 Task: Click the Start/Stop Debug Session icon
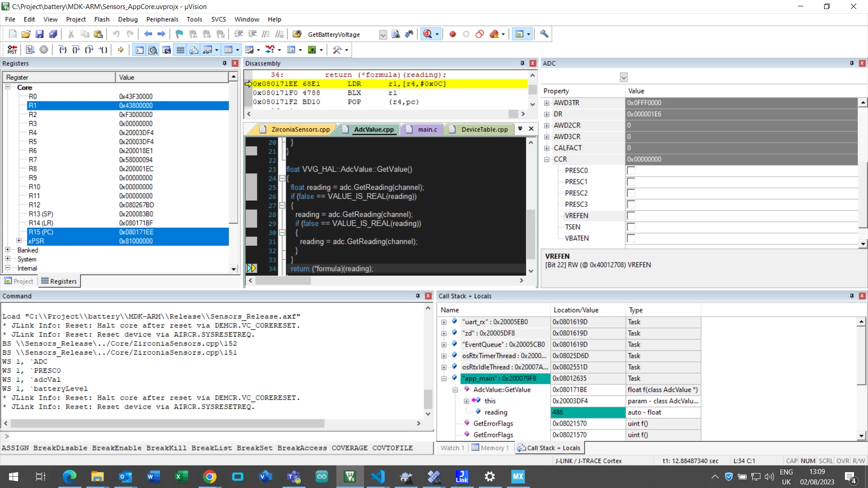428,34
